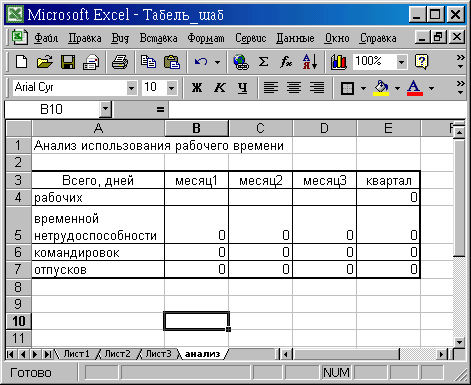471x385 pixels.
Task: Open the Формат menu
Action: click(x=206, y=38)
